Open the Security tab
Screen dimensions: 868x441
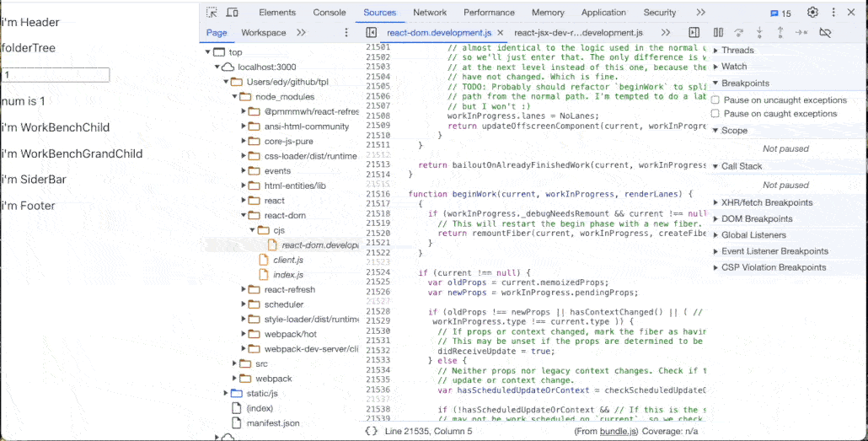[659, 12]
